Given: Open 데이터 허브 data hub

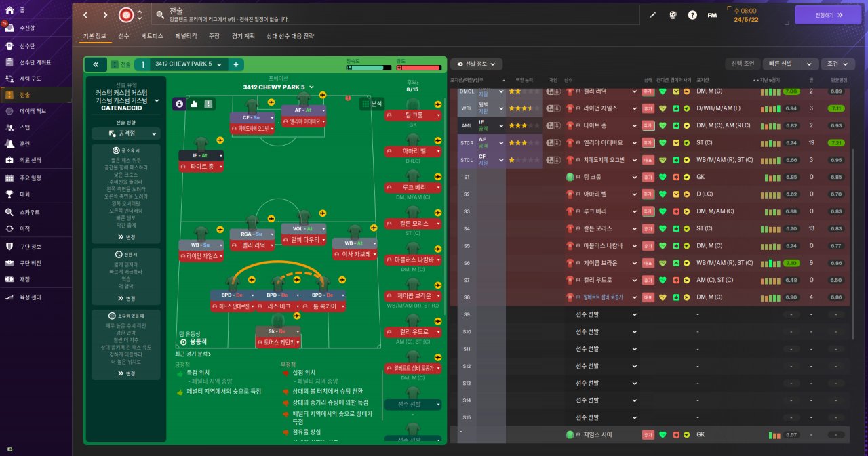Looking at the screenshot, I should [35, 111].
